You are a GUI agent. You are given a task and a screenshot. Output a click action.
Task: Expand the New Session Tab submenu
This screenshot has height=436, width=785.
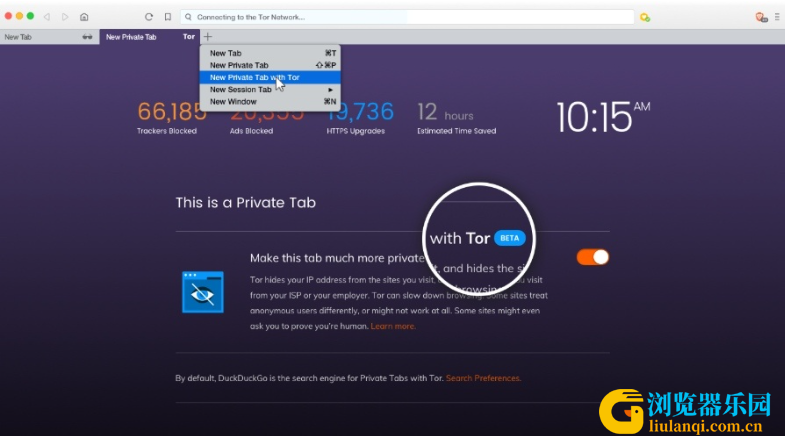coord(270,89)
